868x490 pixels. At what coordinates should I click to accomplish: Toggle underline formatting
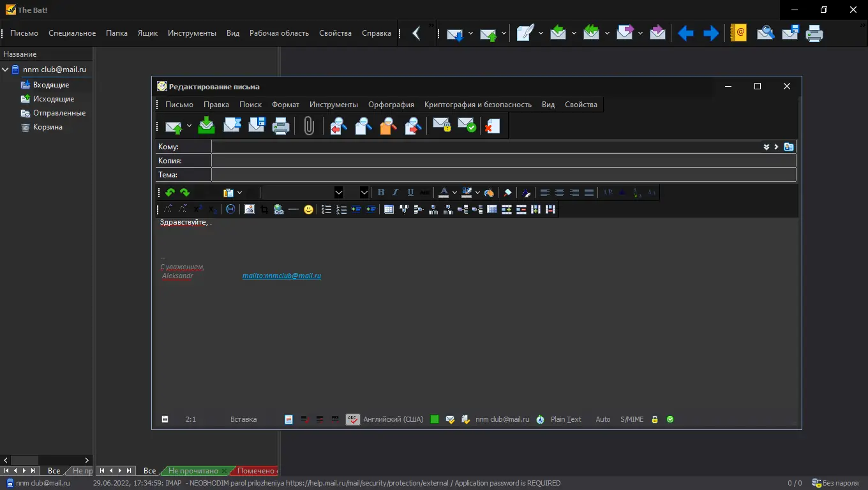[410, 193]
